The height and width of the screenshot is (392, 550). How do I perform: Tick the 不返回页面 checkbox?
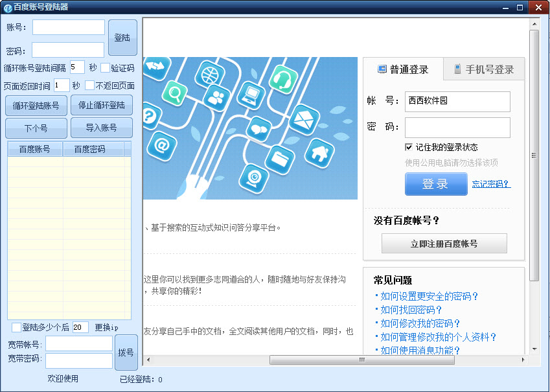(x=90, y=86)
